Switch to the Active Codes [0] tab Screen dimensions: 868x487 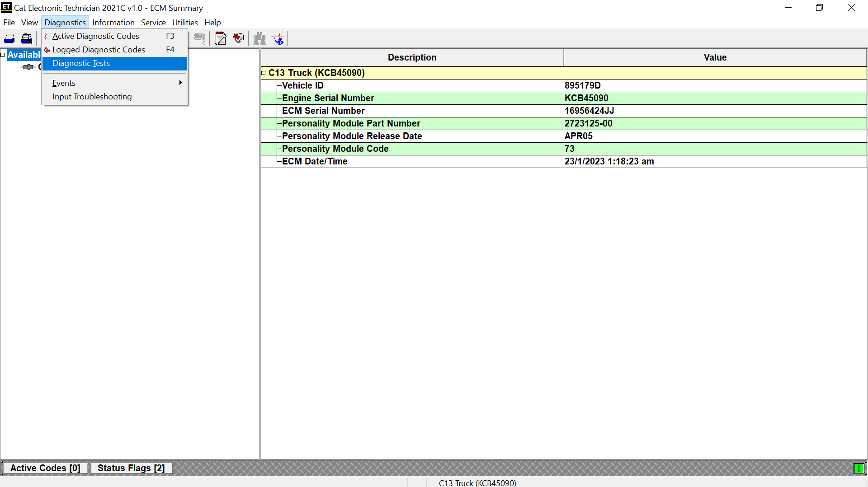point(45,468)
